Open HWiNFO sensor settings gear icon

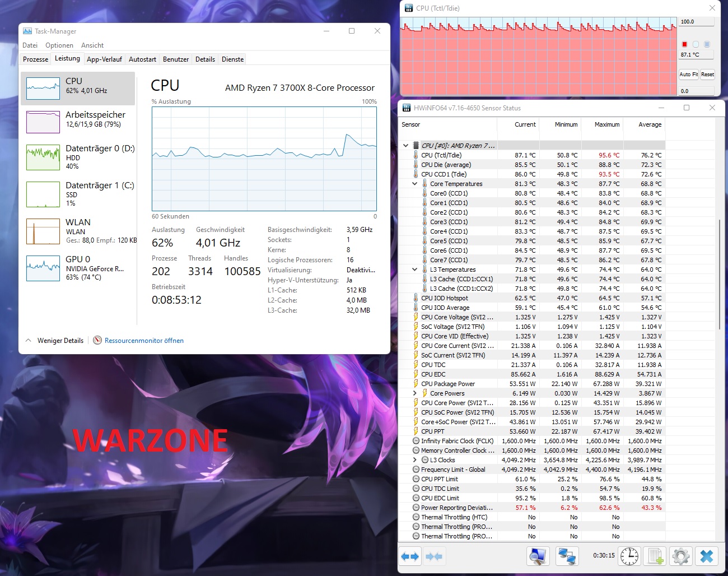pyautogui.click(x=681, y=556)
